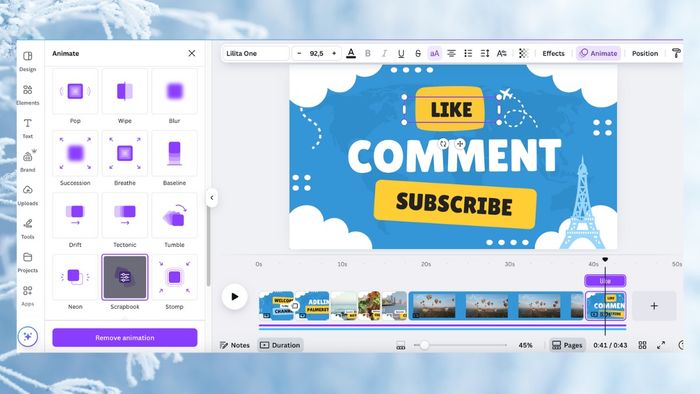Decrease font size with minus button

click(x=299, y=53)
